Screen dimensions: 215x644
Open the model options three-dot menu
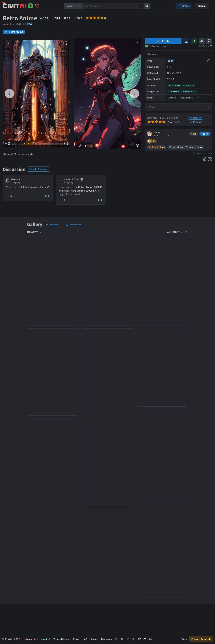click(x=210, y=18)
